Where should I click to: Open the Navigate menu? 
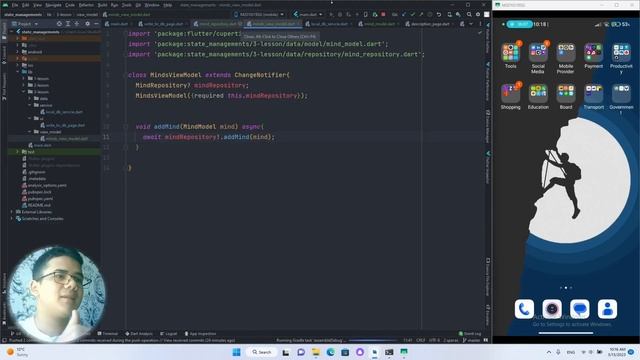pos(53,5)
